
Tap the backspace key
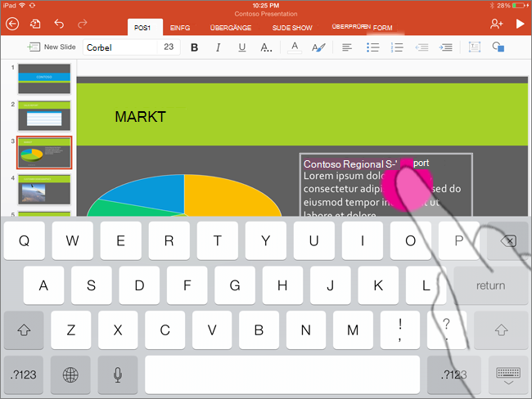(508, 241)
